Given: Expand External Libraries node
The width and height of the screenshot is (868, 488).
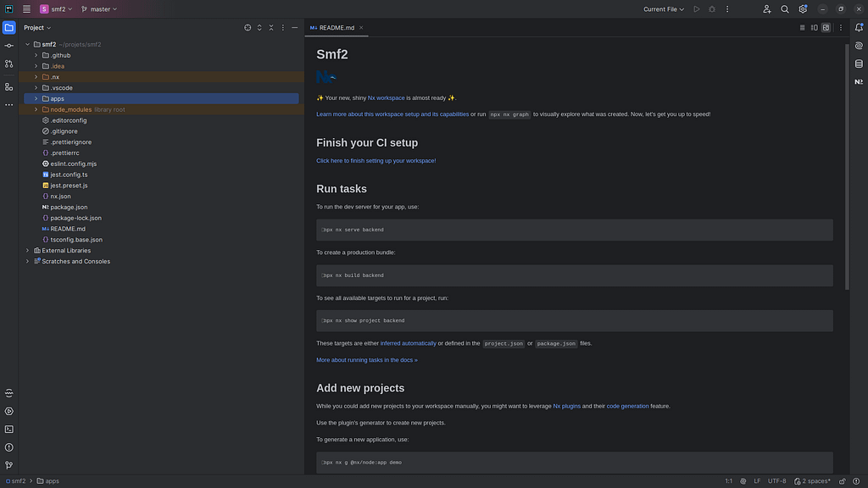Looking at the screenshot, I should click(28, 251).
